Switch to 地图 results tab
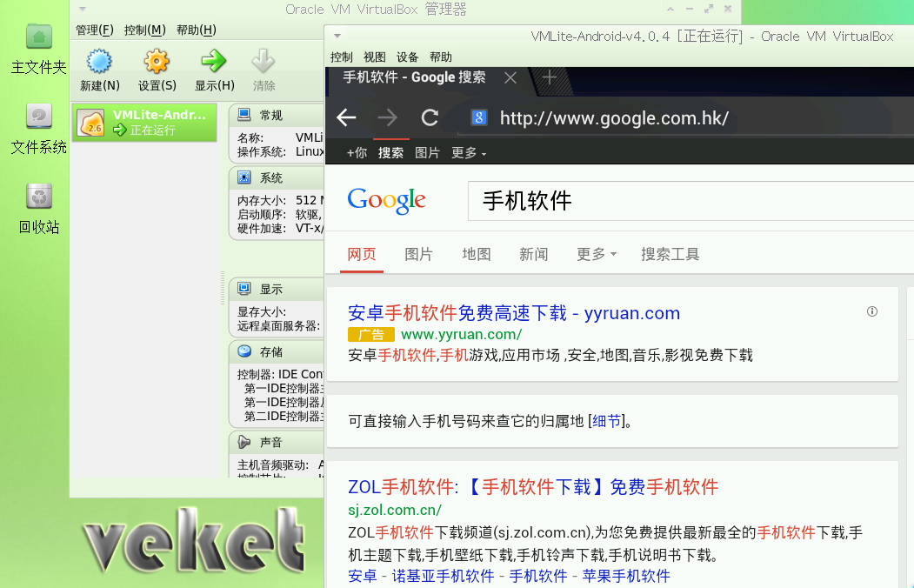The image size is (914, 588). [x=477, y=254]
